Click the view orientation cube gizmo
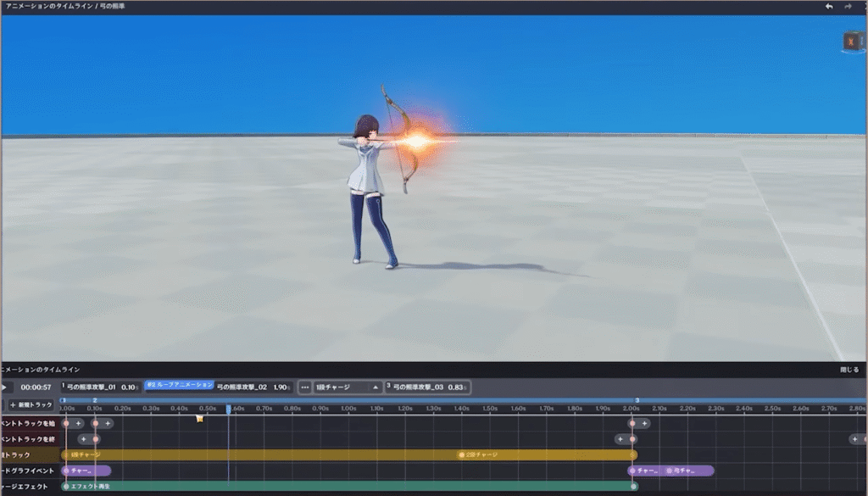The height and width of the screenshot is (496, 868). pos(852,42)
